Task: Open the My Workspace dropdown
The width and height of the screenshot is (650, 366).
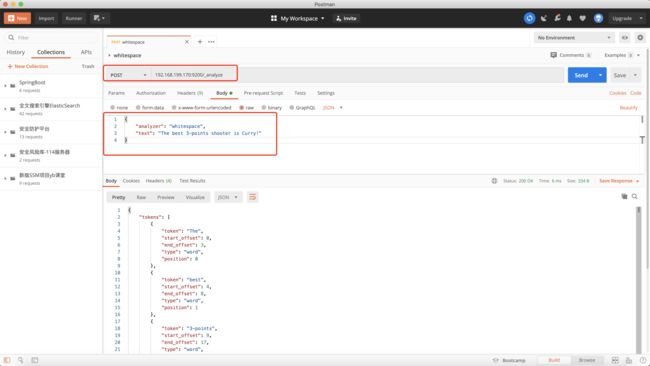Action: click(x=302, y=18)
